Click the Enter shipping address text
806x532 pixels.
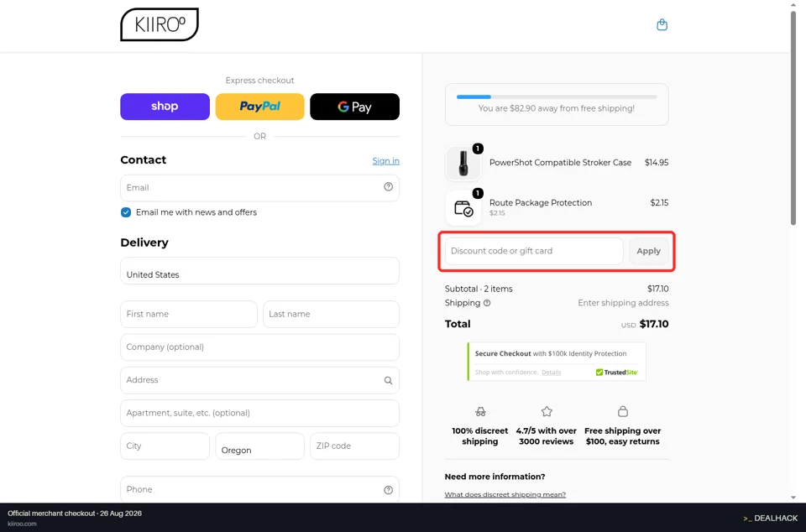pyautogui.click(x=623, y=303)
